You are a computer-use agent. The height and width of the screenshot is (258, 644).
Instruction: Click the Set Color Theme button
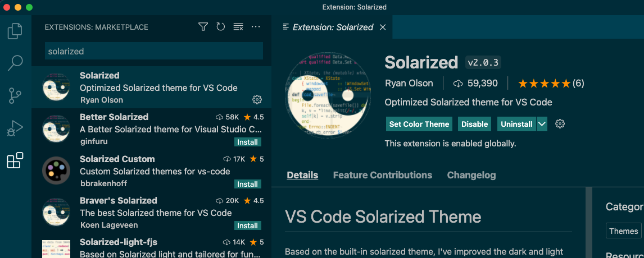coord(419,124)
